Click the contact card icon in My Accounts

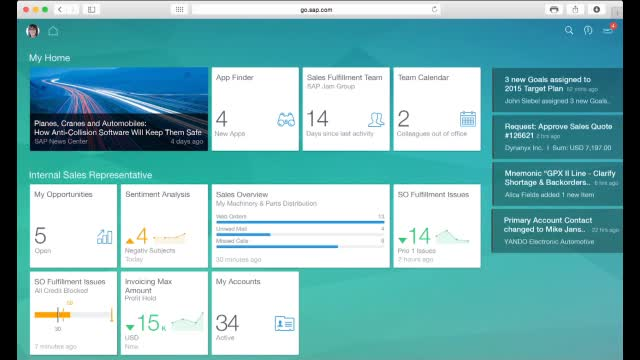[284, 324]
